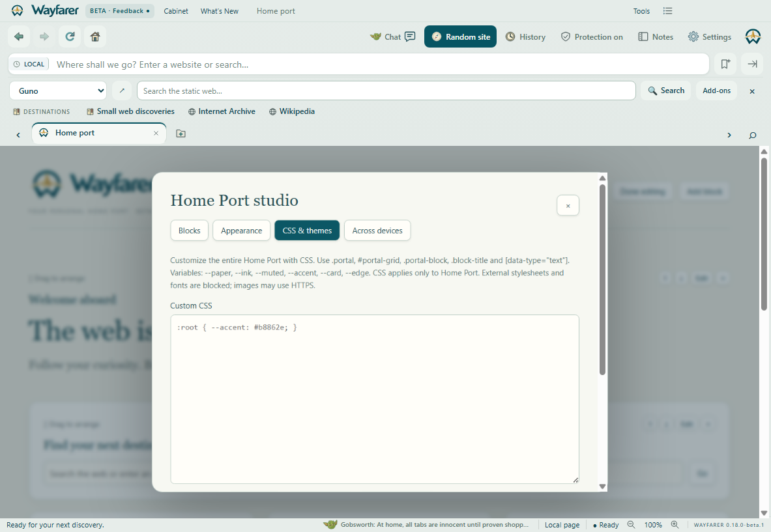Image resolution: width=771 pixels, height=532 pixels.
Task: Launch a Random site
Action: click(460, 37)
